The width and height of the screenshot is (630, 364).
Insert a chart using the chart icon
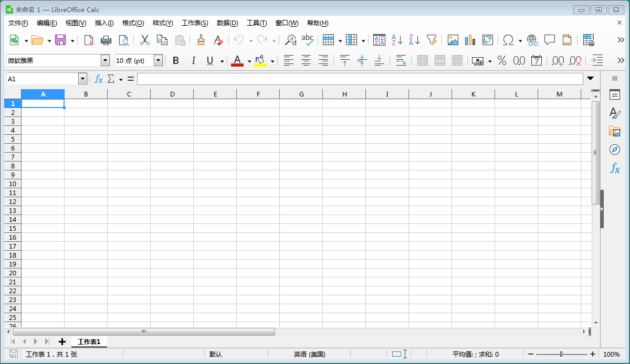pos(470,40)
